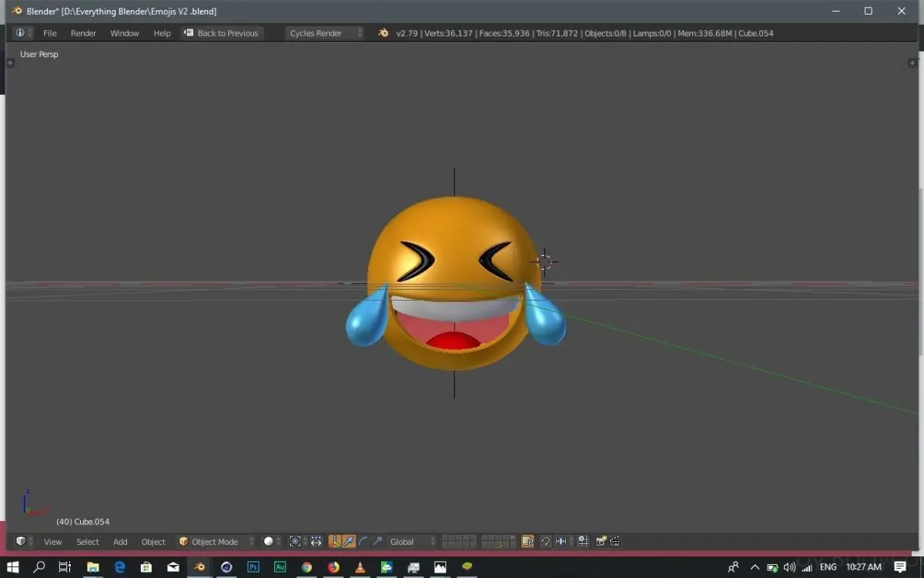Screen dimensions: 924x578
Task: Click Back to Previous button
Action: click(221, 33)
